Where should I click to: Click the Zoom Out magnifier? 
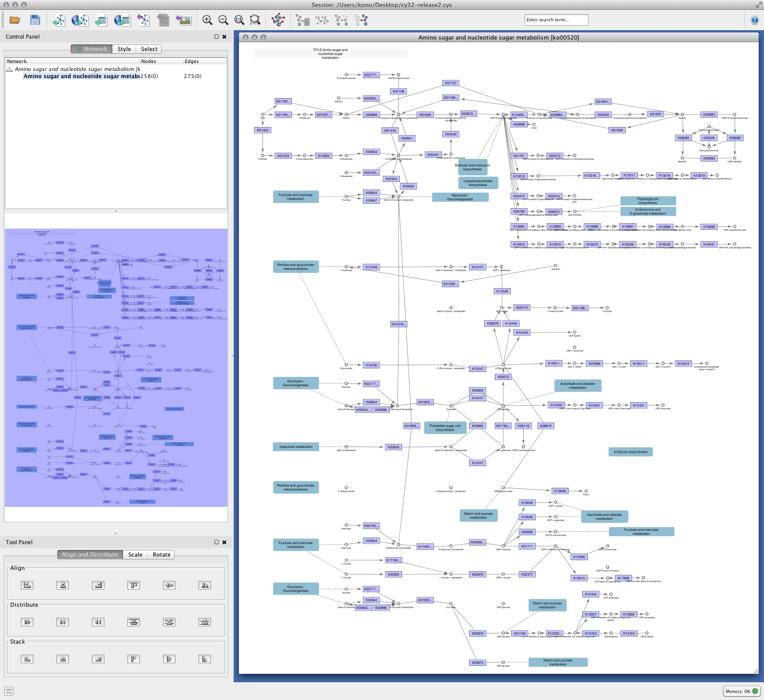click(223, 20)
